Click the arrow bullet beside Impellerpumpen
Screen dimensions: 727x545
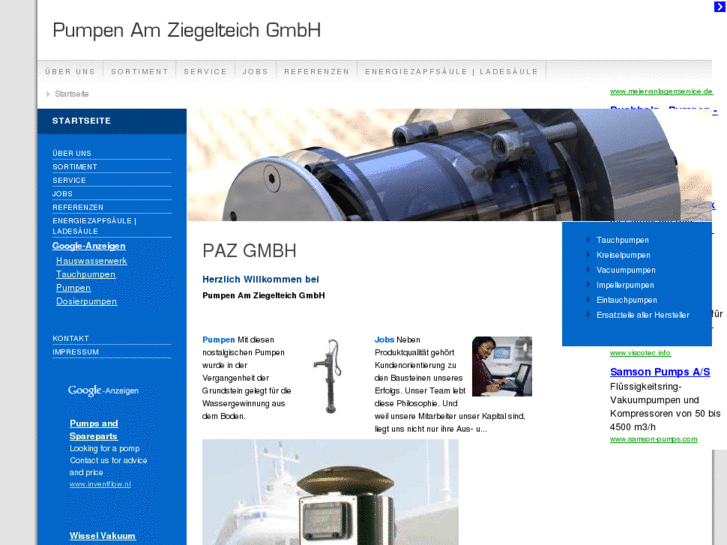pyautogui.click(x=588, y=285)
